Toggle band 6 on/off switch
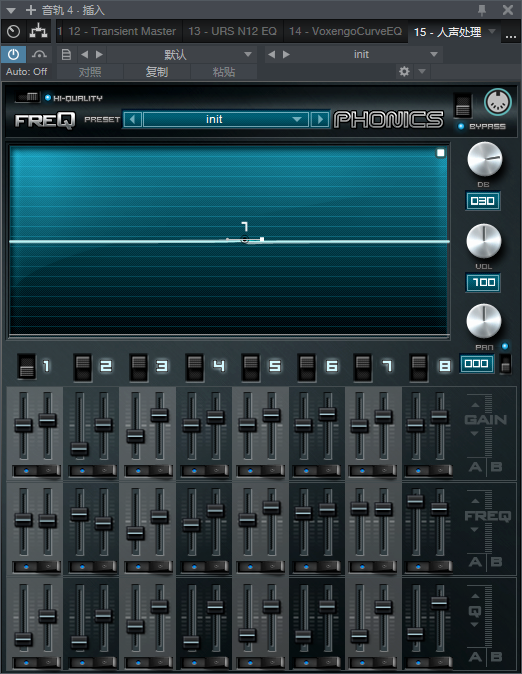The image size is (522, 674). 307,368
